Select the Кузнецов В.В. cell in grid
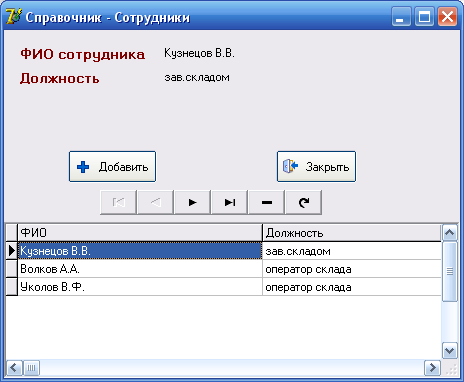The height and width of the screenshot is (382, 464). [x=140, y=251]
